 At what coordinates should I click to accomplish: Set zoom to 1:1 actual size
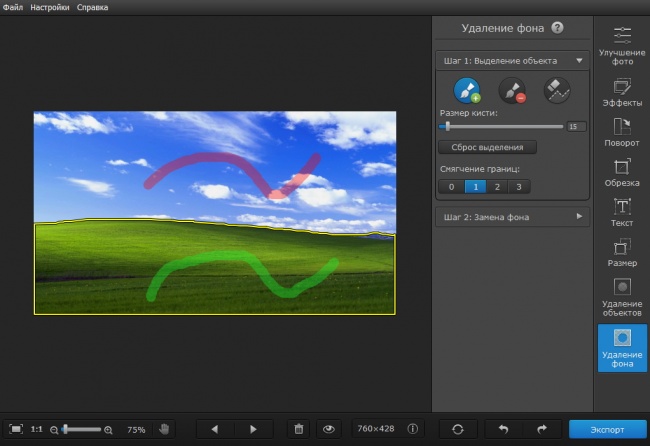36,429
